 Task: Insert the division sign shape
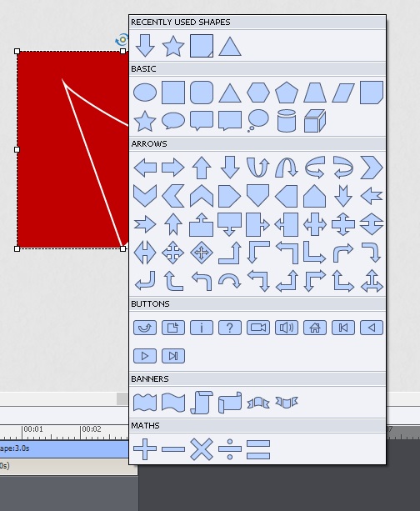tap(230, 449)
